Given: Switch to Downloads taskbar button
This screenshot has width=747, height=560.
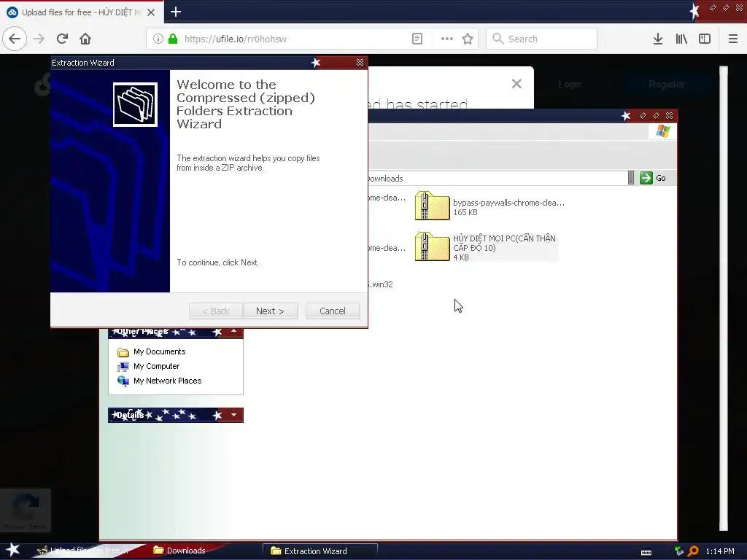Looking at the screenshot, I should [x=180, y=551].
